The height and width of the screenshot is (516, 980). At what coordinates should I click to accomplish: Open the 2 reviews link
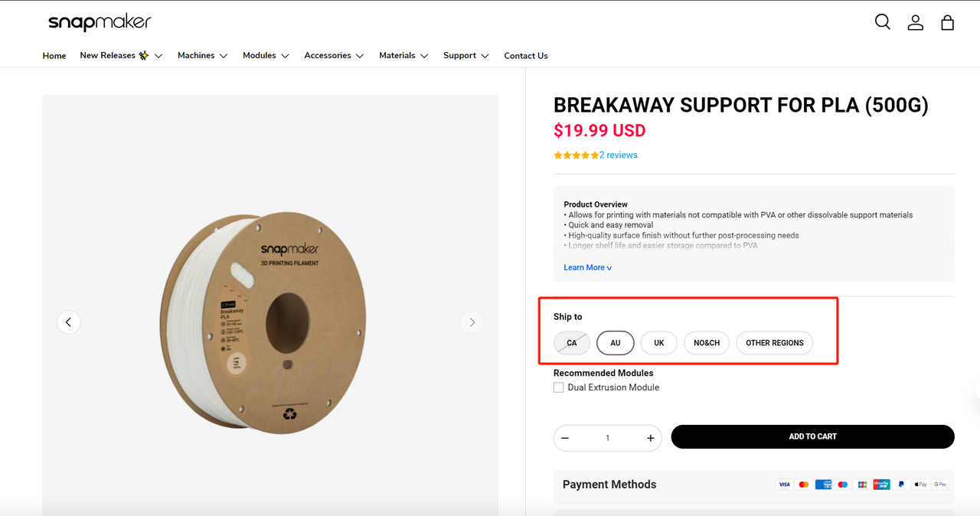tap(617, 155)
